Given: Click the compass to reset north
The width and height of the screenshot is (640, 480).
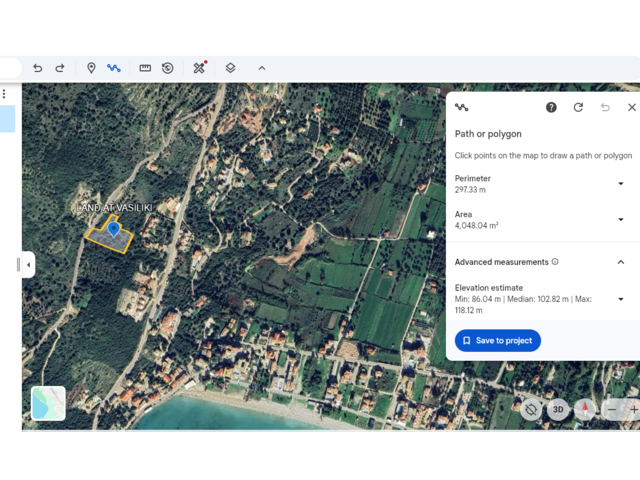Looking at the screenshot, I should (584, 409).
